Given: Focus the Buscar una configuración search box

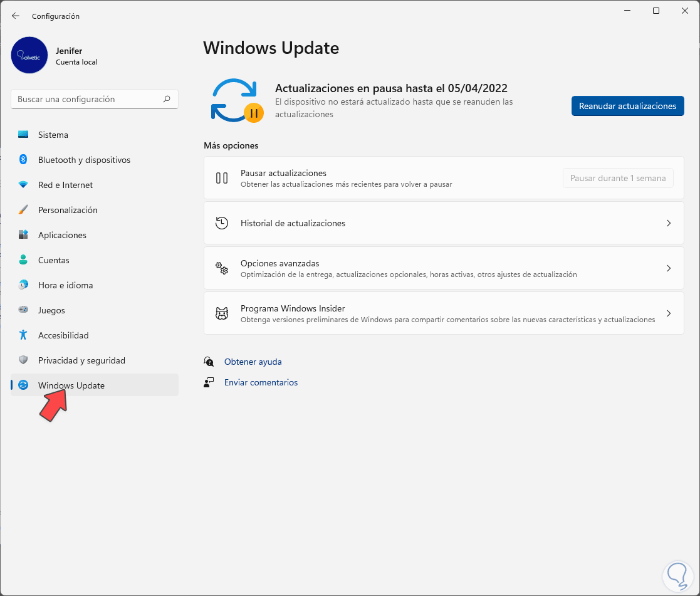Looking at the screenshot, I should (88, 99).
